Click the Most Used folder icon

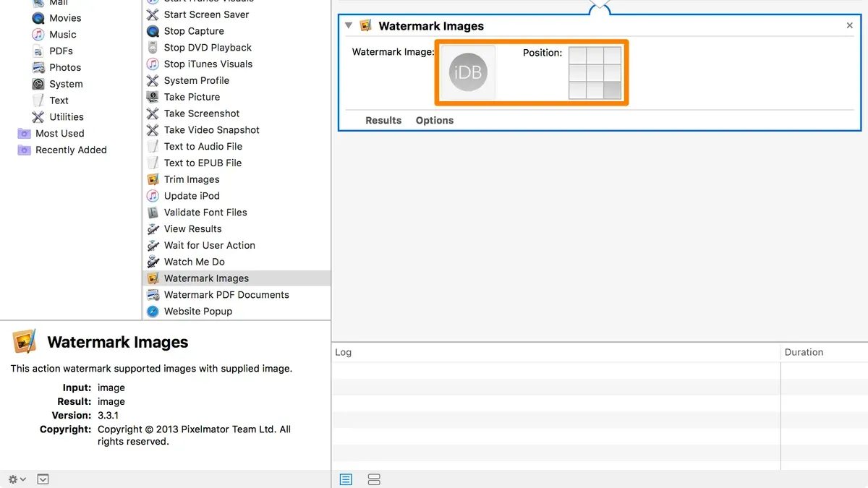[x=24, y=134]
